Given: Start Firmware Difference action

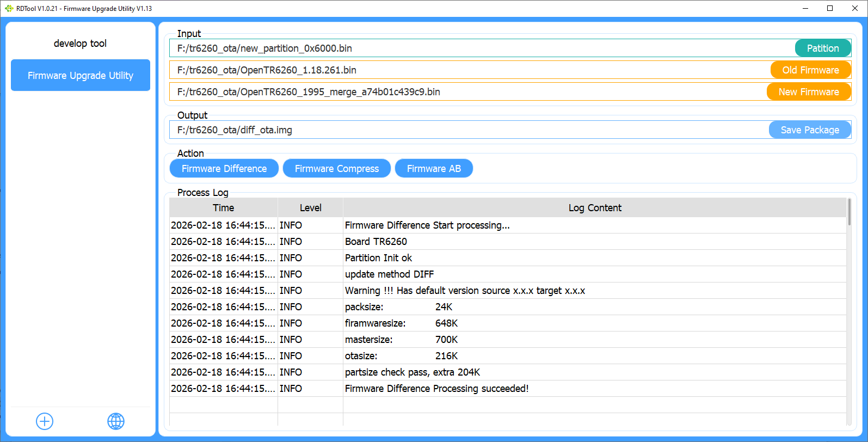Looking at the screenshot, I should tap(224, 168).
